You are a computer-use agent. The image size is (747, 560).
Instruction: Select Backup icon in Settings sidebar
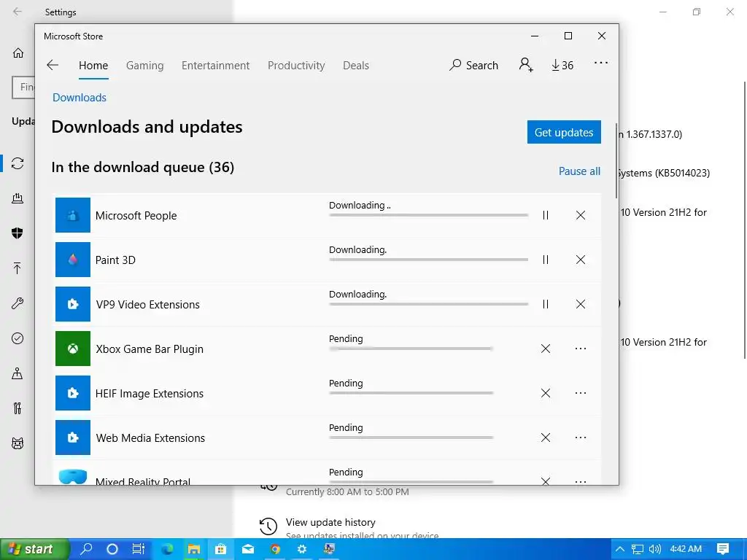point(18,268)
